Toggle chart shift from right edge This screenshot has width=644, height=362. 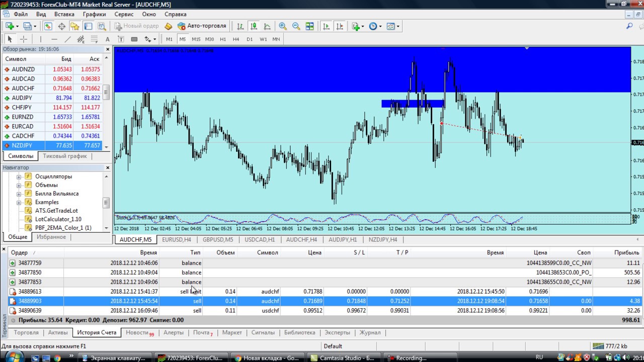click(x=340, y=26)
